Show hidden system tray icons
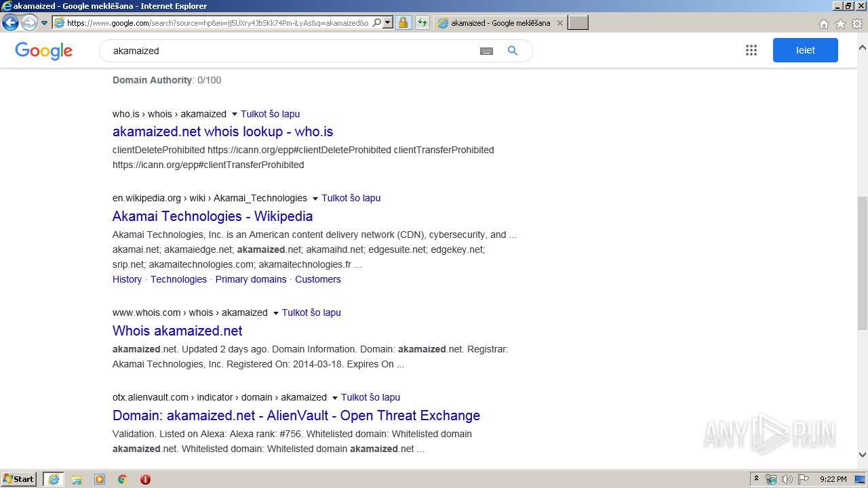 click(x=757, y=479)
